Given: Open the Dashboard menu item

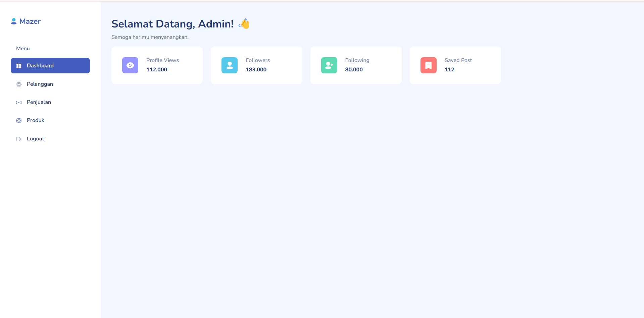Looking at the screenshot, I should tap(40, 66).
